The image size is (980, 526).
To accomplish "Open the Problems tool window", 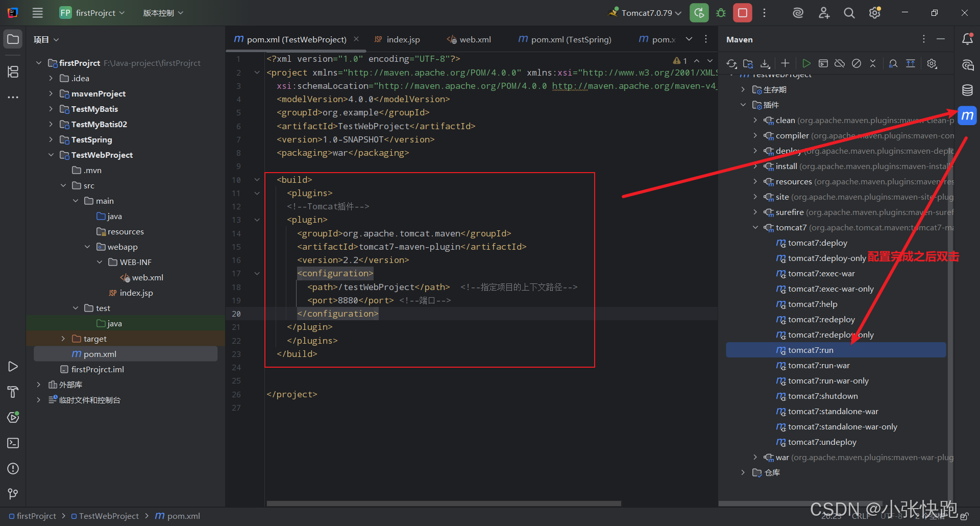I will point(13,468).
